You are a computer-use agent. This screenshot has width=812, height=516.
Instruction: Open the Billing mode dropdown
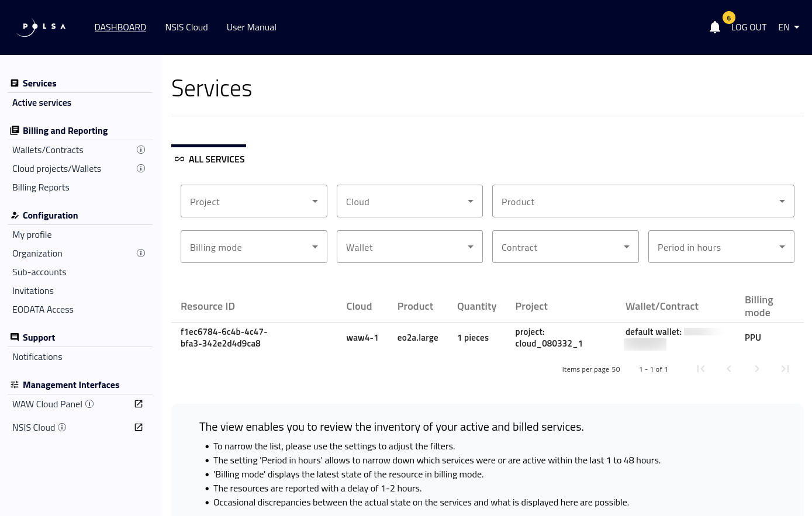point(254,247)
